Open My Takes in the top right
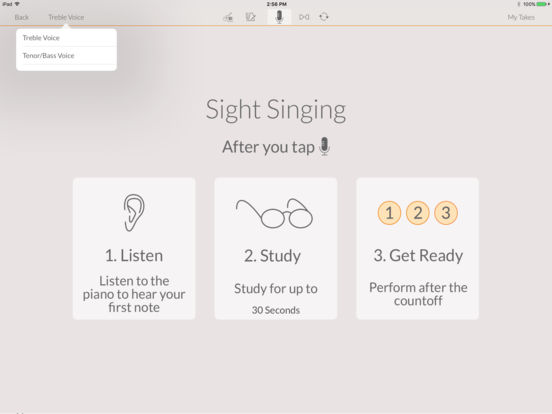This screenshot has width=552, height=414. [521, 17]
